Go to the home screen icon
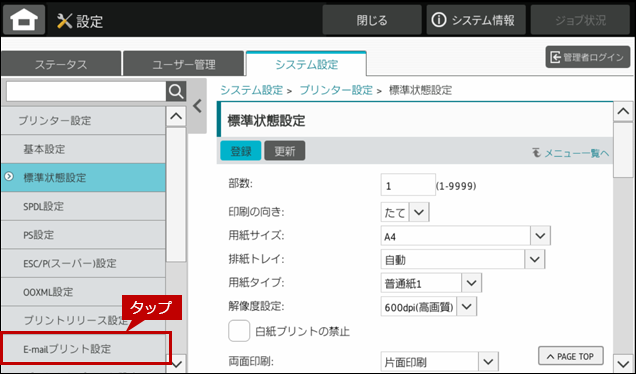This screenshot has width=636, height=374. 24,19
